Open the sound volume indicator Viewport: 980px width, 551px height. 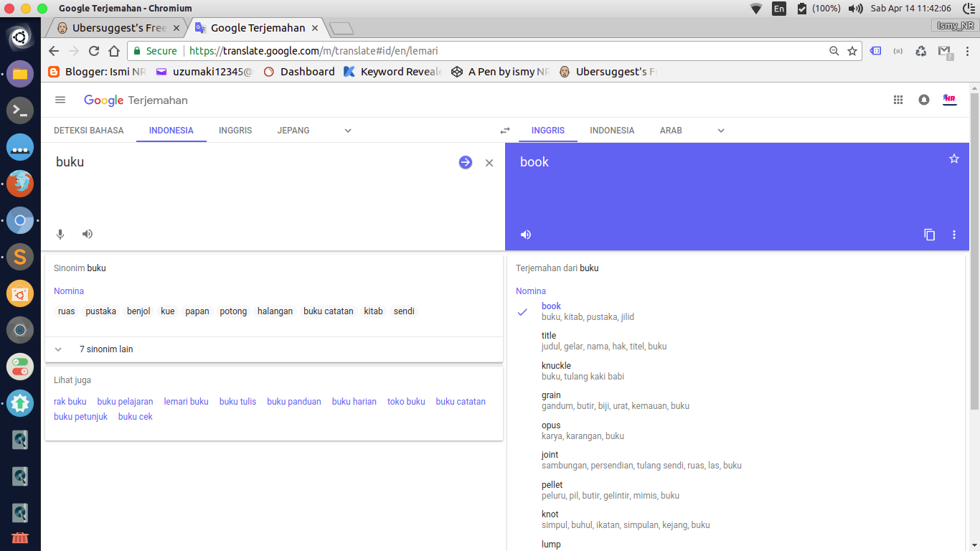pos(855,9)
